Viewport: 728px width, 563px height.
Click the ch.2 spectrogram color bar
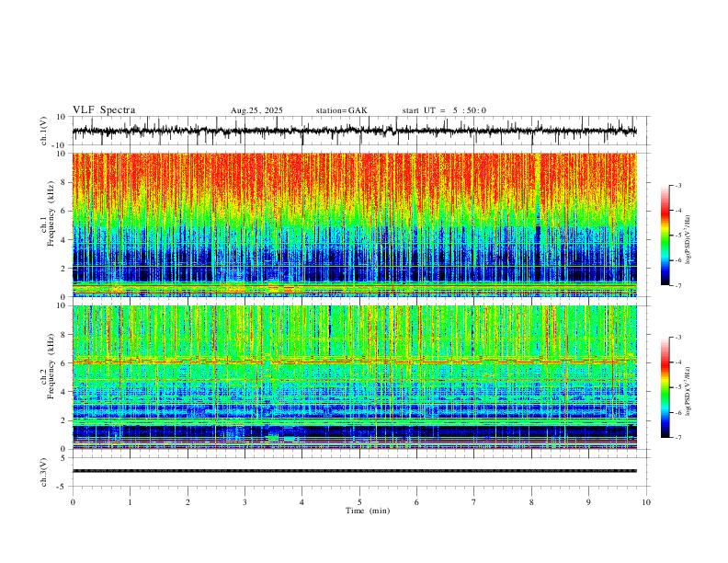pos(665,387)
